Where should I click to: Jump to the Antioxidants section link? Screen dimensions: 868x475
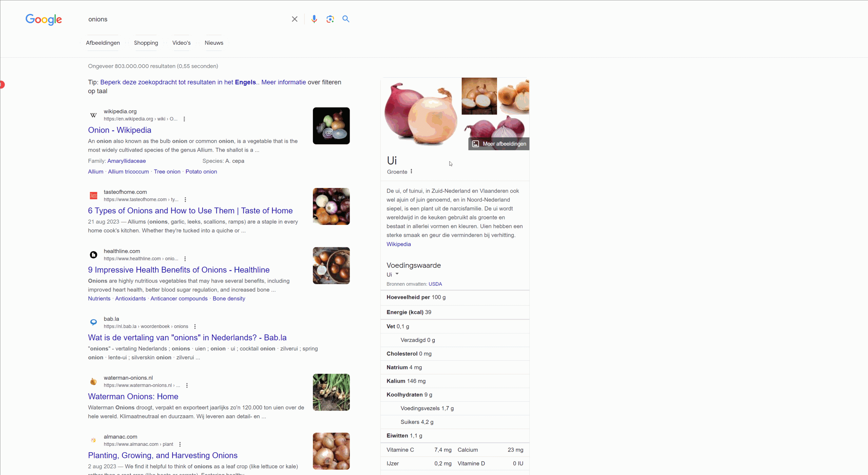coord(131,299)
